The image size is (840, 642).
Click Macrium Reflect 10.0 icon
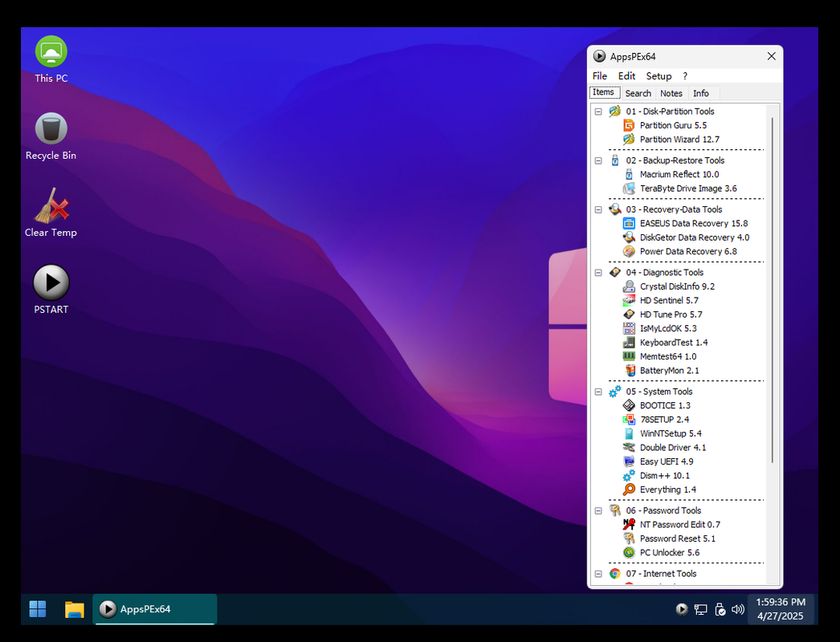coord(629,175)
